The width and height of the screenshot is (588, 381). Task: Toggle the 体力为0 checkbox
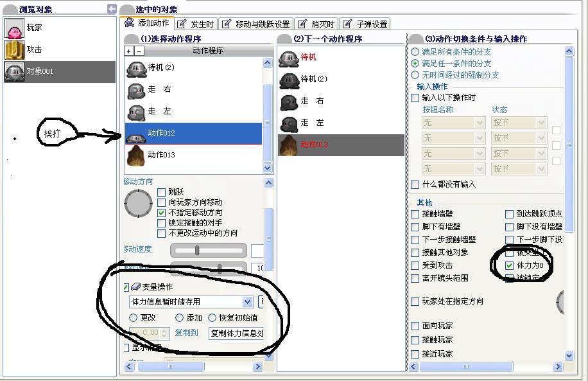(x=509, y=265)
